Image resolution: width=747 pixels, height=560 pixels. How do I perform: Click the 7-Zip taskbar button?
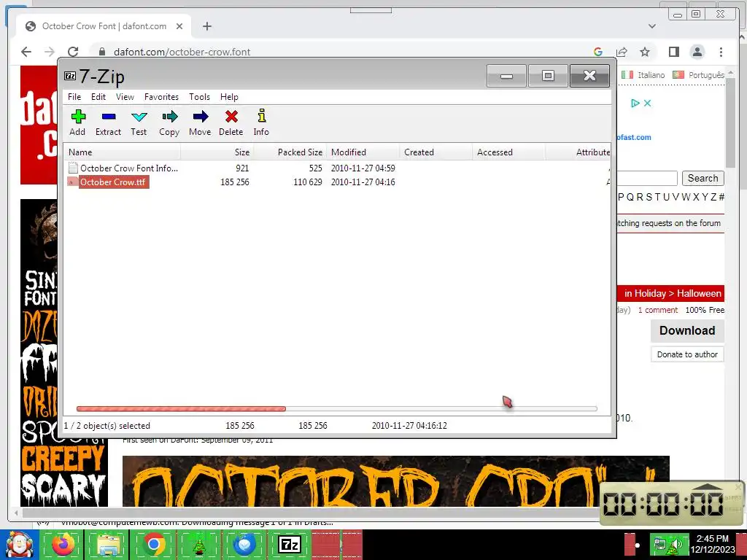pyautogui.click(x=290, y=544)
